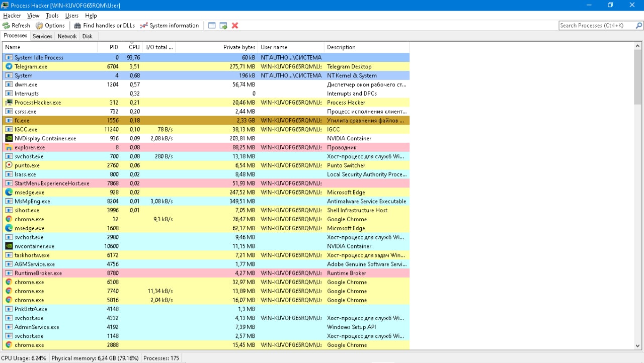The height and width of the screenshot is (363, 644).
Task: Click the System Idle Process icon
Action: tap(9, 57)
